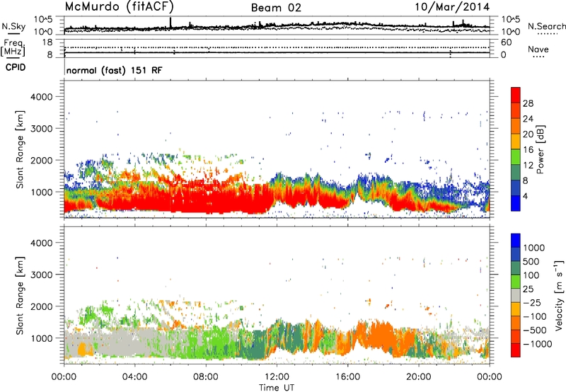
Task: Click the velocity plot 'Slant Range [km]' label
Action: [x=20, y=296]
